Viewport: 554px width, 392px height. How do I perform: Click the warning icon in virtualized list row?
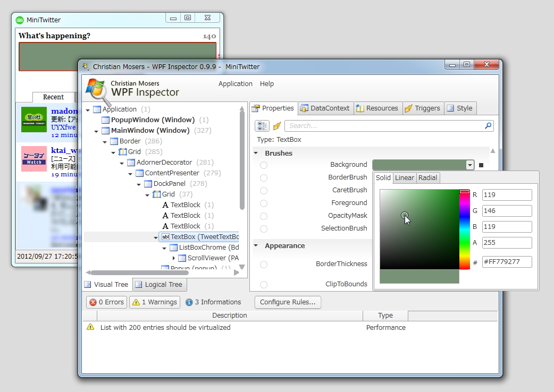click(x=90, y=327)
